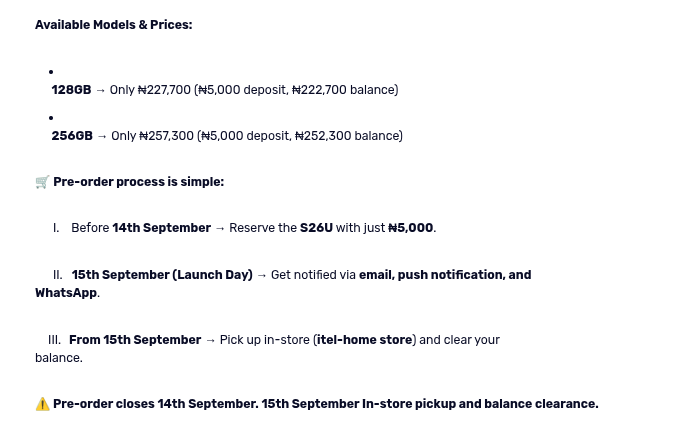Select the bold "256GB" model label
Screen dimensions: 682x443
tap(72, 136)
